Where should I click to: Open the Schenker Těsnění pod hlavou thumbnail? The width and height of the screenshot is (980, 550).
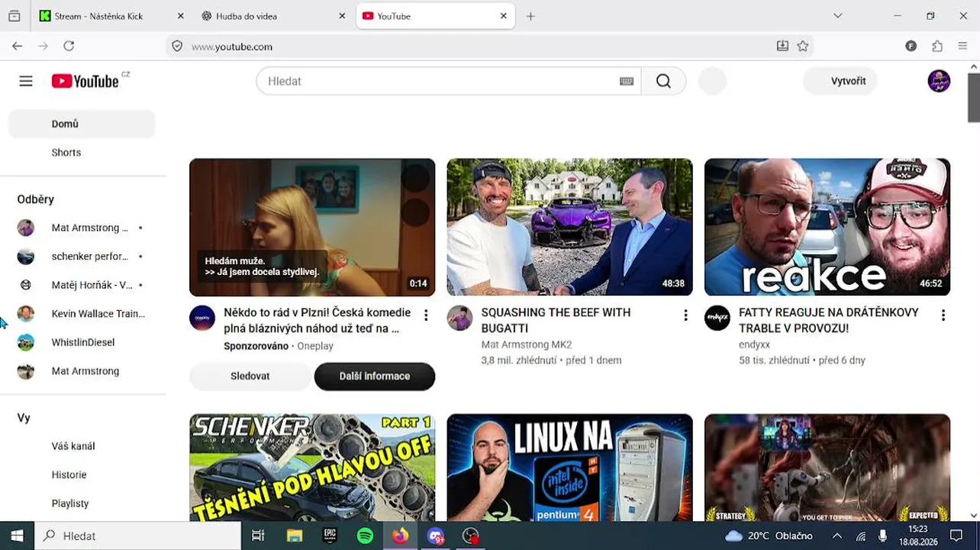pyautogui.click(x=312, y=467)
